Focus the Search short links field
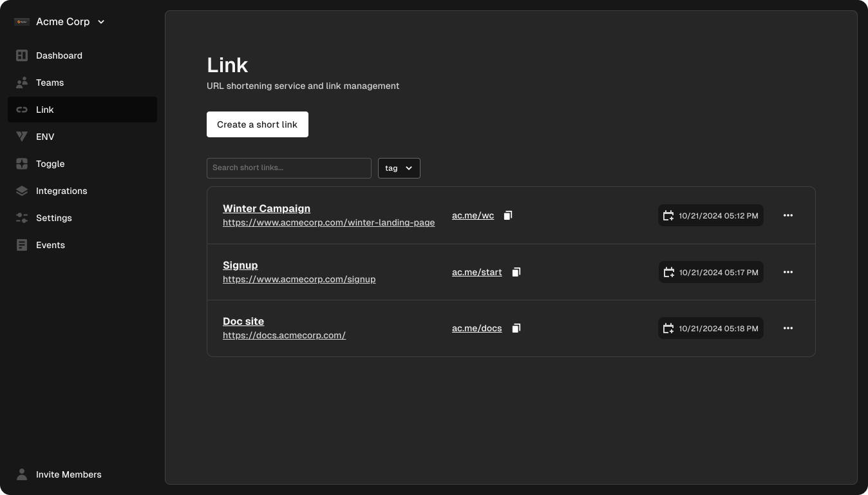 288,168
